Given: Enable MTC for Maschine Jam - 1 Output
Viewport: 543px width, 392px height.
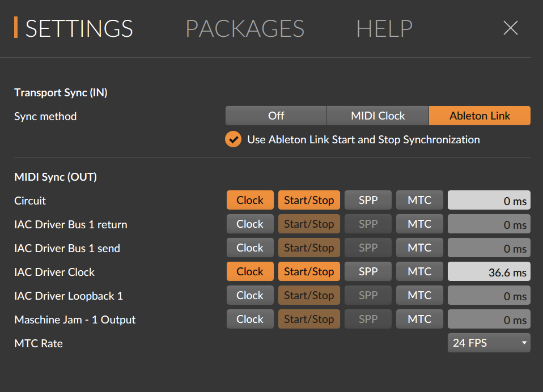Looking at the screenshot, I should click(x=419, y=319).
